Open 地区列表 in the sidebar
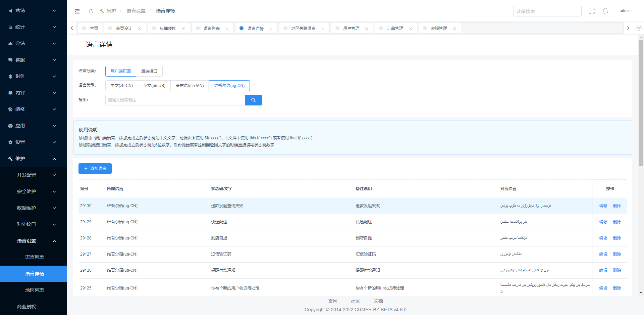 [34, 290]
